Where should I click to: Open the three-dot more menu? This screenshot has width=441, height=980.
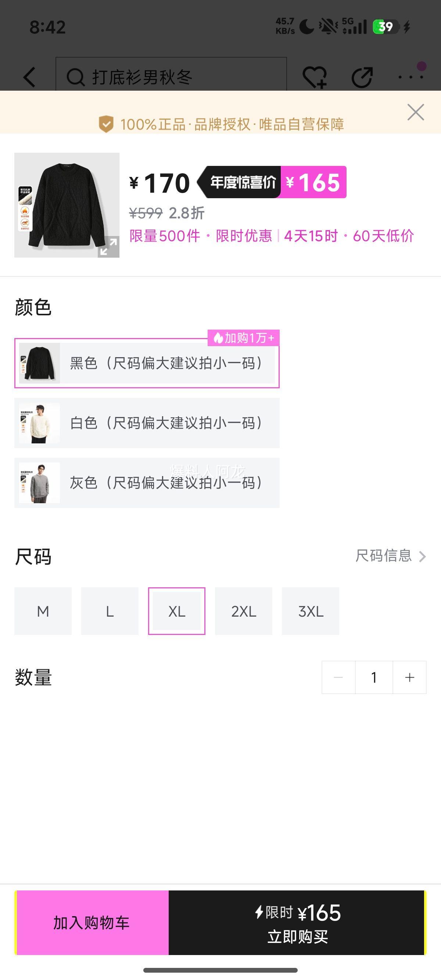pyautogui.click(x=410, y=77)
